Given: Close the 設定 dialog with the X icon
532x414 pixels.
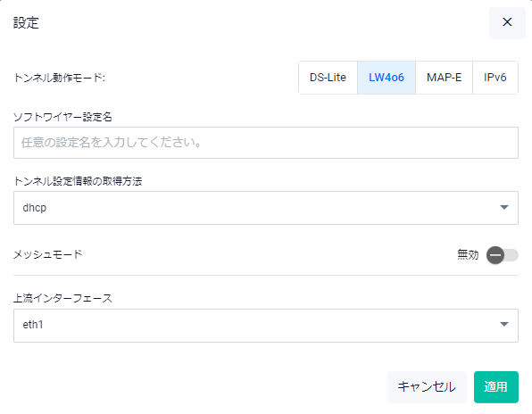Looking at the screenshot, I should click(x=507, y=22).
